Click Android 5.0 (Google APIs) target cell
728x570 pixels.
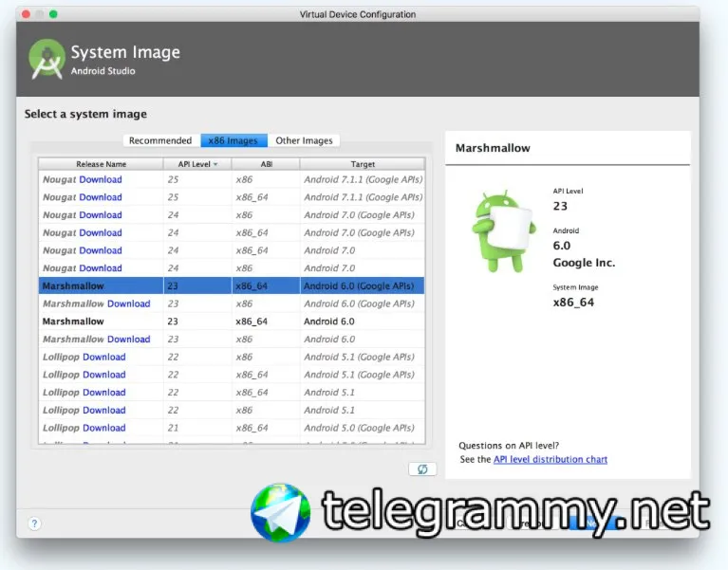click(x=359, y=428)
